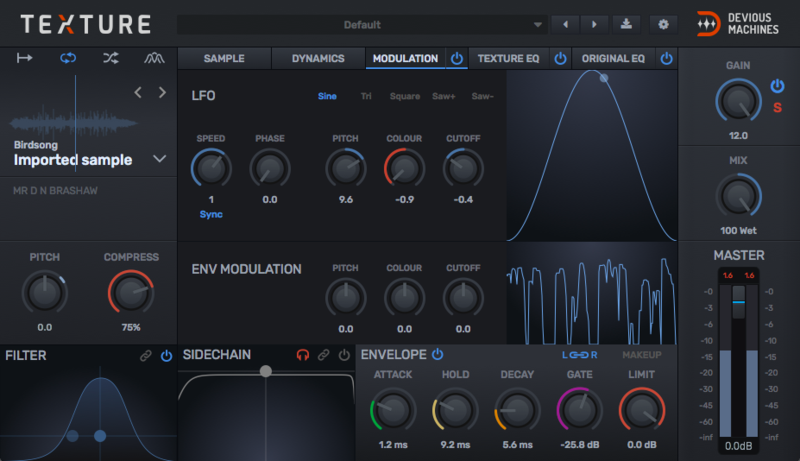Expand the Imported sample dropdown chevron
The image size is (800, 461).
pos(159,158)
